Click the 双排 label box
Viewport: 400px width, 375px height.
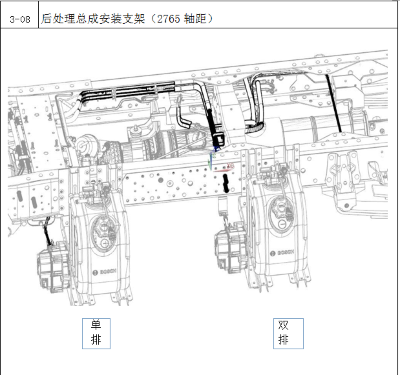288,333
